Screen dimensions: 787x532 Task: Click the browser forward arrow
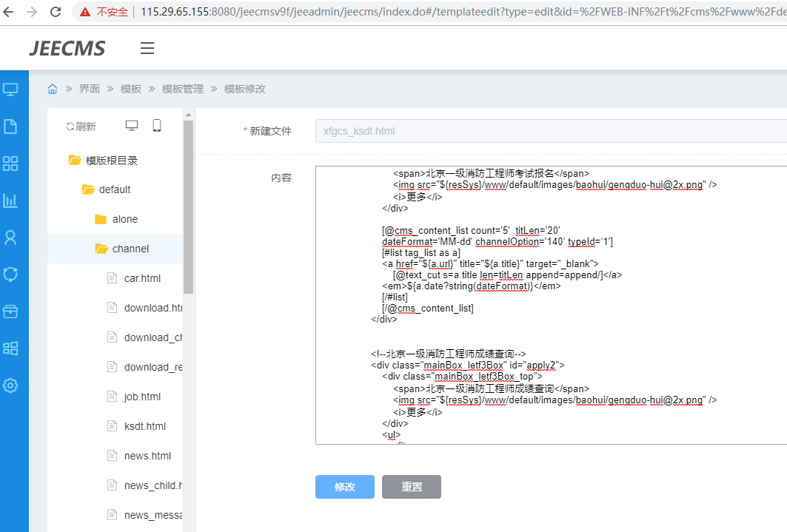pyautogui.click(x=32, y=12)
